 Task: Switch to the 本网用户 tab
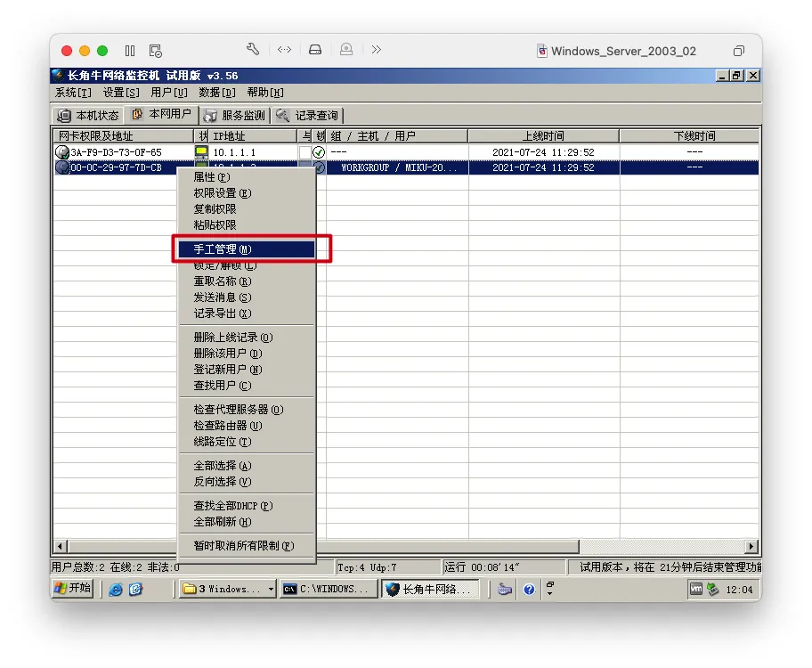(x=161, y=114)
